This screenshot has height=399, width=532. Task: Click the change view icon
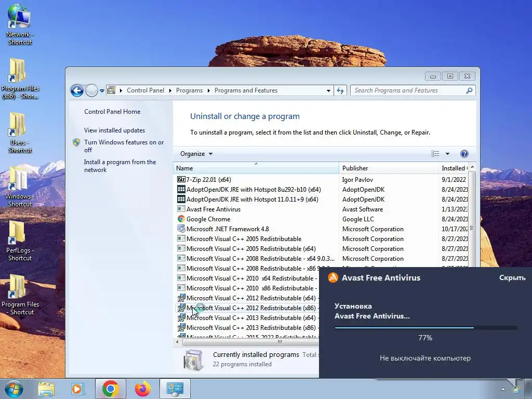[435, 154]
